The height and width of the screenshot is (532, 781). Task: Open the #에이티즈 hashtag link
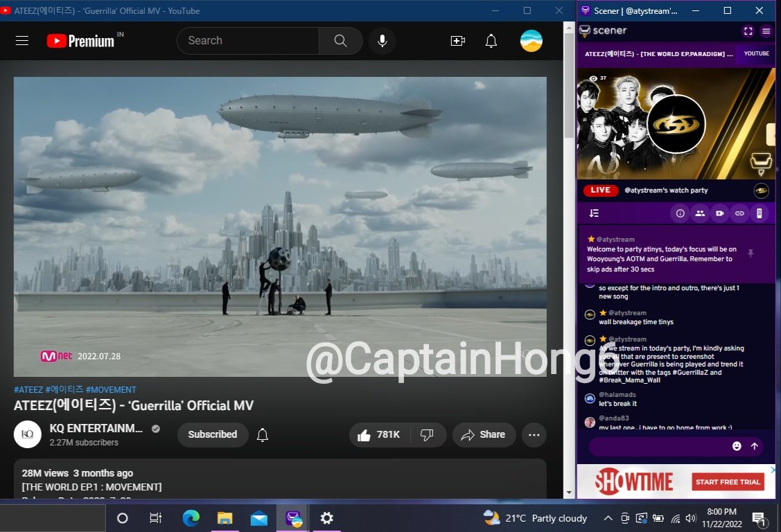click(64, 390)
